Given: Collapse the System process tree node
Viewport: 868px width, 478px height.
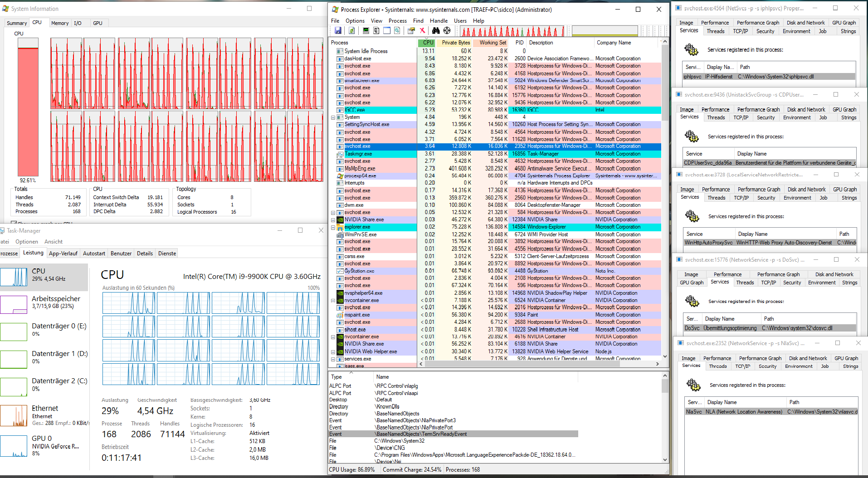Looking at the screenshot, I should click(333, 117).
